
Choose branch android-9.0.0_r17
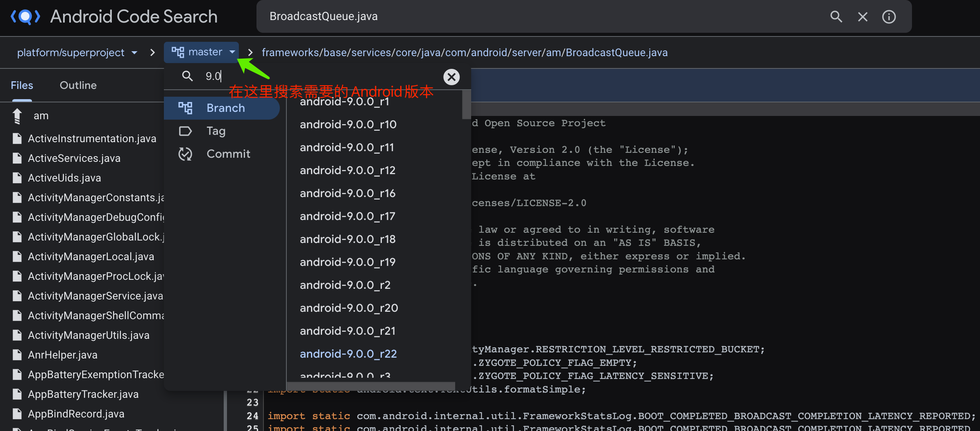pos(347,216)
